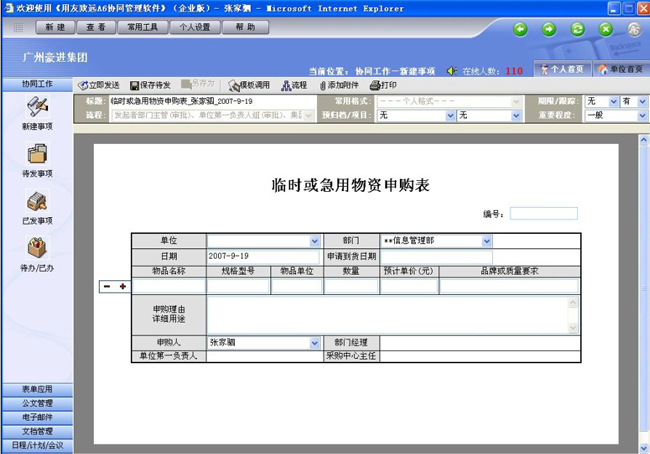Image resolution: width=650 pixels, height=454 pixels.
Task: Click the 编号 (Number) input field
Action: pos(543,213)
